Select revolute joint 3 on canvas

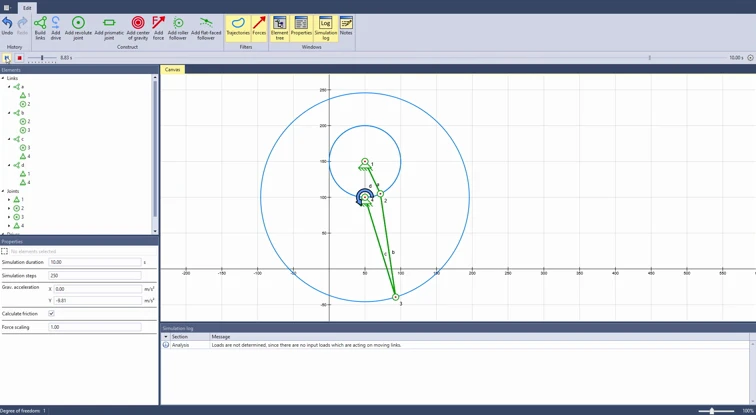click(395, 297)
